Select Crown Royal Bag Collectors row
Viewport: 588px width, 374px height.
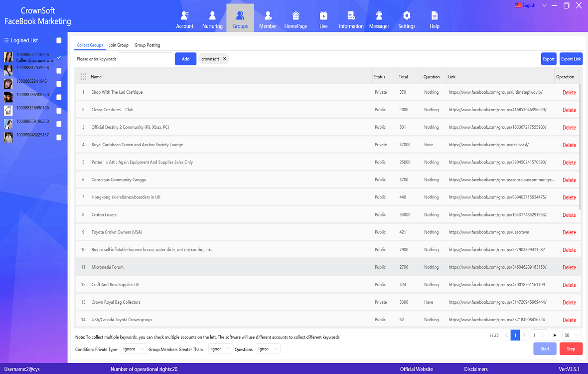327,302
